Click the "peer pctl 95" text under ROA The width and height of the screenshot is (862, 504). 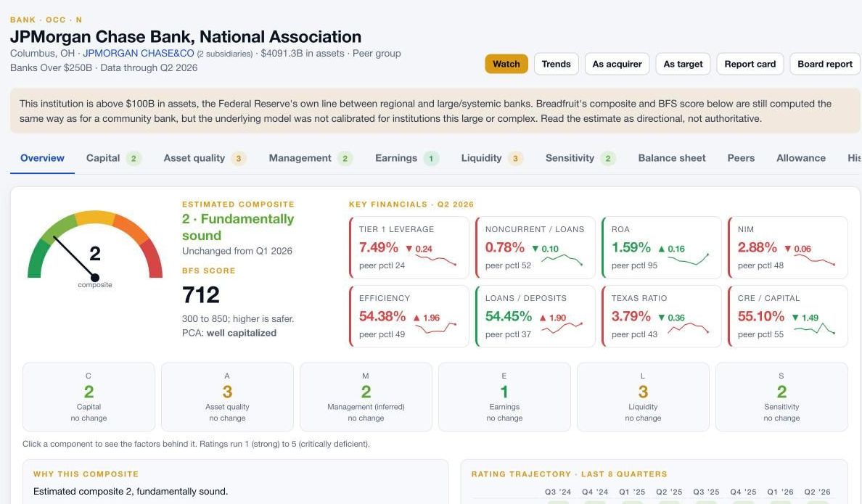point(634,265)
